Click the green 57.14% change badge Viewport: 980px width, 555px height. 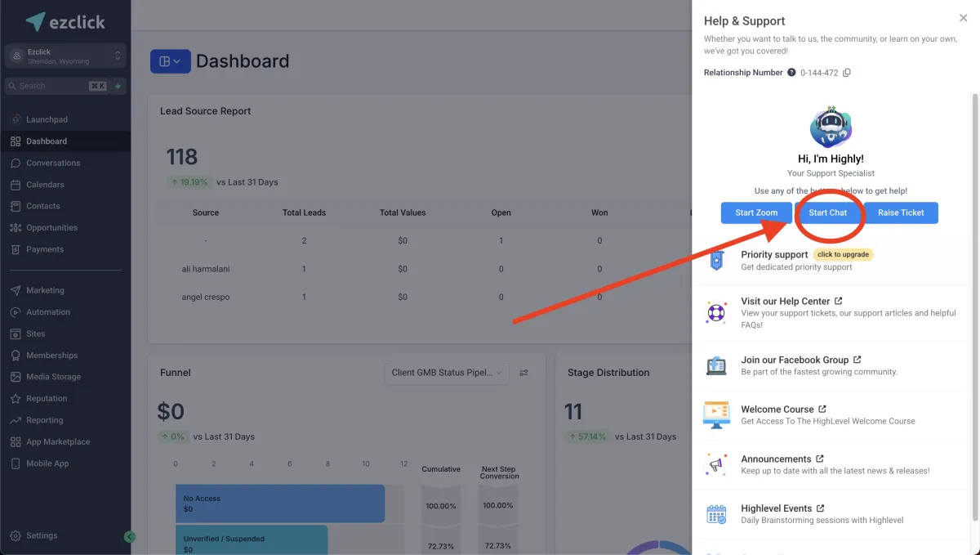588,436
